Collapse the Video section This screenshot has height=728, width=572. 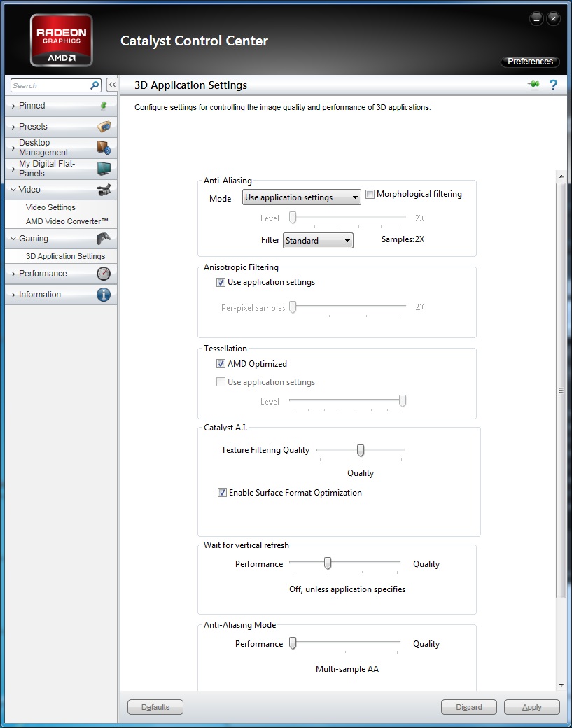click(x=61, y=190)
